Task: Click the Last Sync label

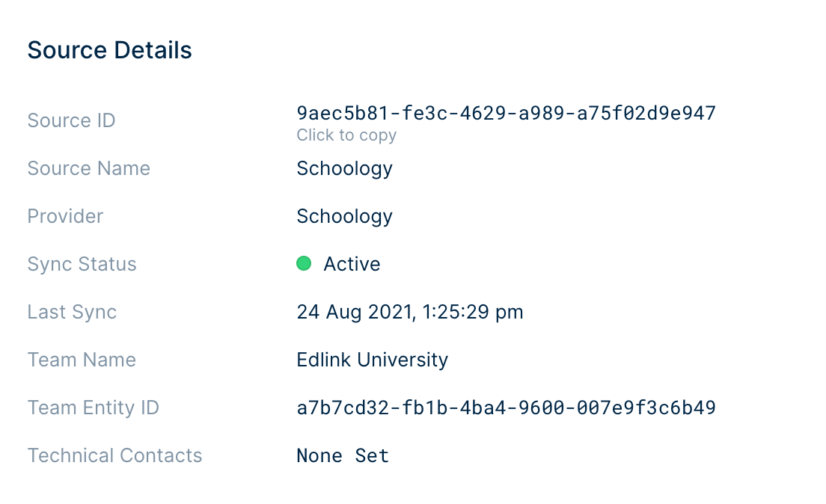Action: click(x=72, y=313)
